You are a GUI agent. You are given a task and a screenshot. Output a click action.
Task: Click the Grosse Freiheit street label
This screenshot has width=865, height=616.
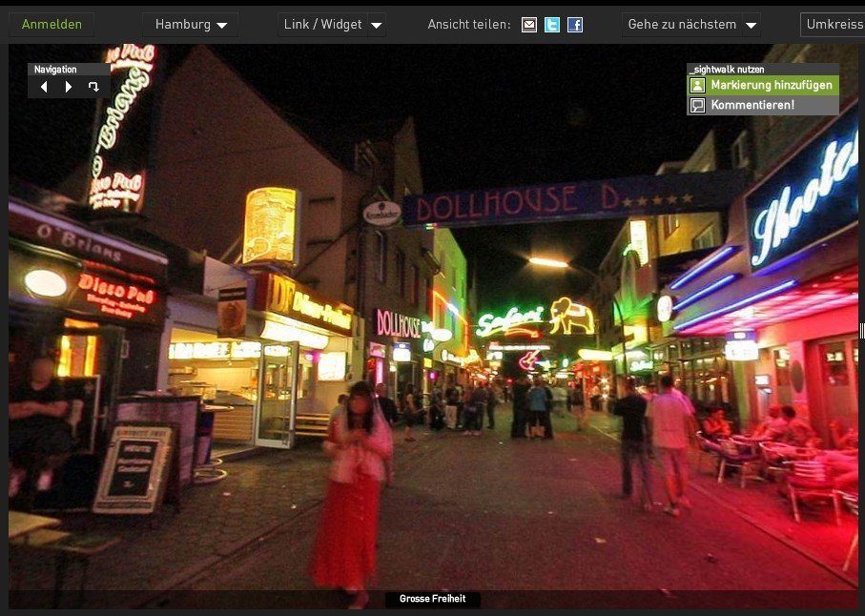[433, 599]
